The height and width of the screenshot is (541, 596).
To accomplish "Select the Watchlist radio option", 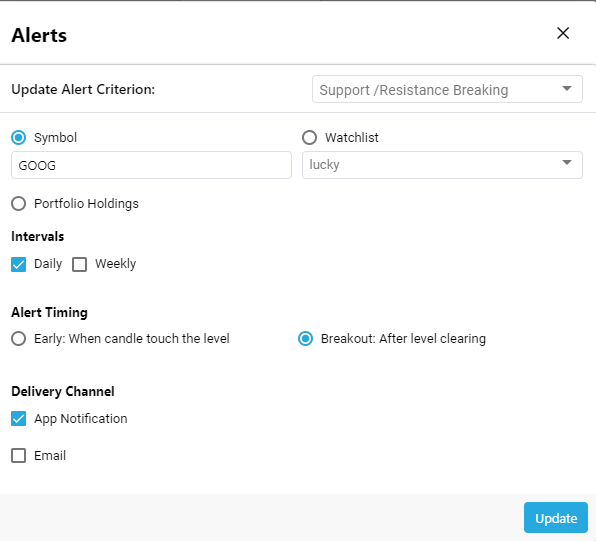I will 309,138.
